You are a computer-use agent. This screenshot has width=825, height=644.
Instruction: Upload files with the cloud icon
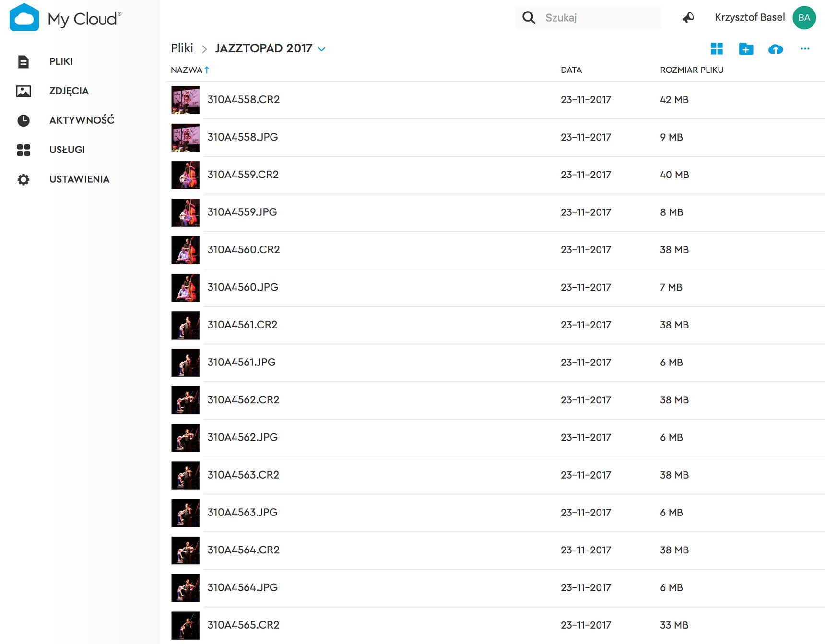[x=776, y=49]
